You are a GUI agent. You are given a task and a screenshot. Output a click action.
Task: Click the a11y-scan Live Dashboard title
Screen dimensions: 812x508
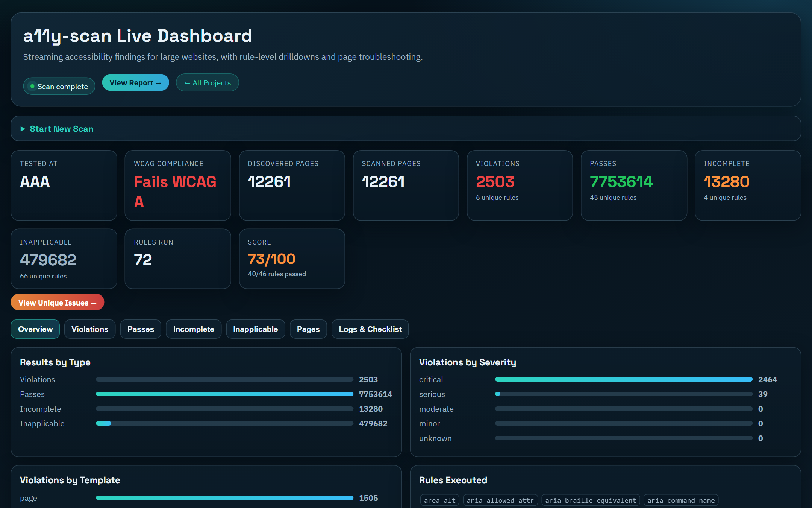pos(138,36)
